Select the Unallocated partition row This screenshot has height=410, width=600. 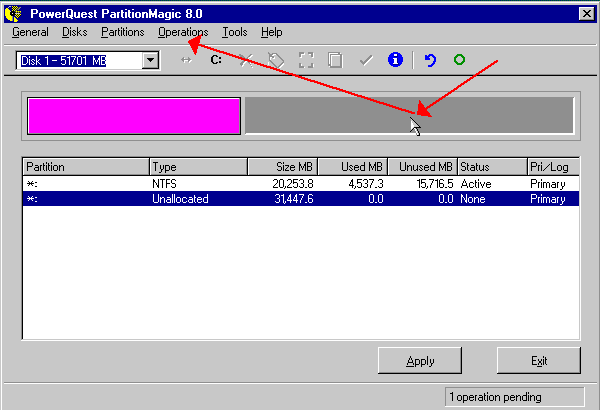point(301,199)
